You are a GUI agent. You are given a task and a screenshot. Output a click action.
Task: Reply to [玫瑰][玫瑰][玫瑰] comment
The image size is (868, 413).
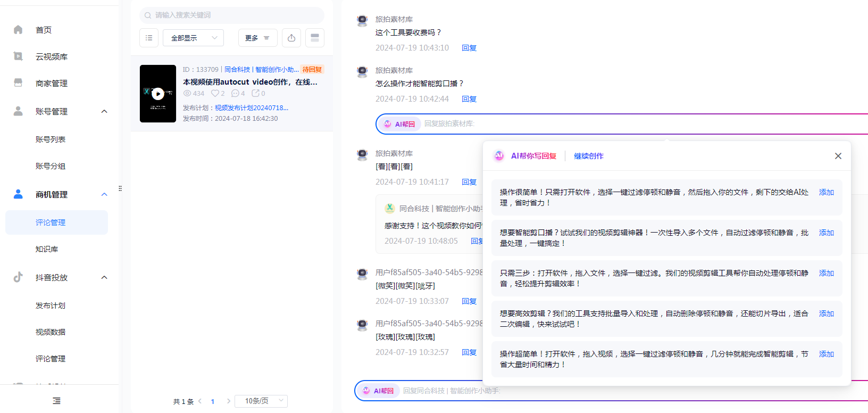click(469, 352)
